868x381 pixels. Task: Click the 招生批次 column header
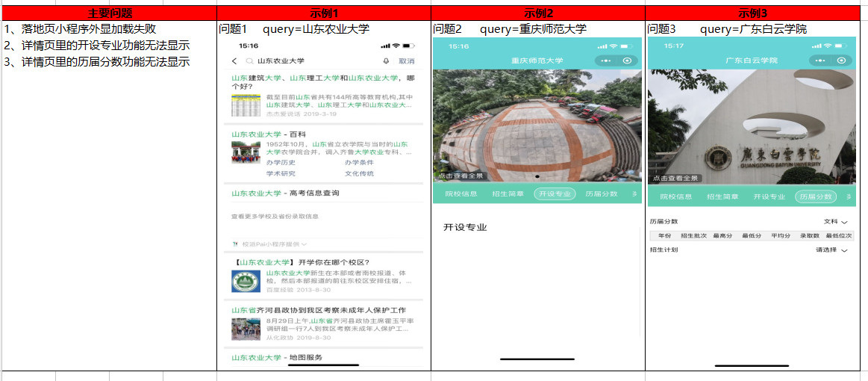click(693, 236)
